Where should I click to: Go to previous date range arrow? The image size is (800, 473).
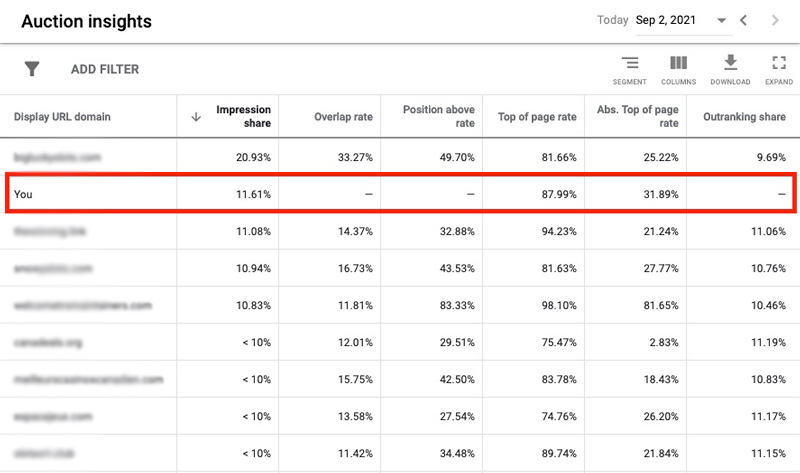744,20
